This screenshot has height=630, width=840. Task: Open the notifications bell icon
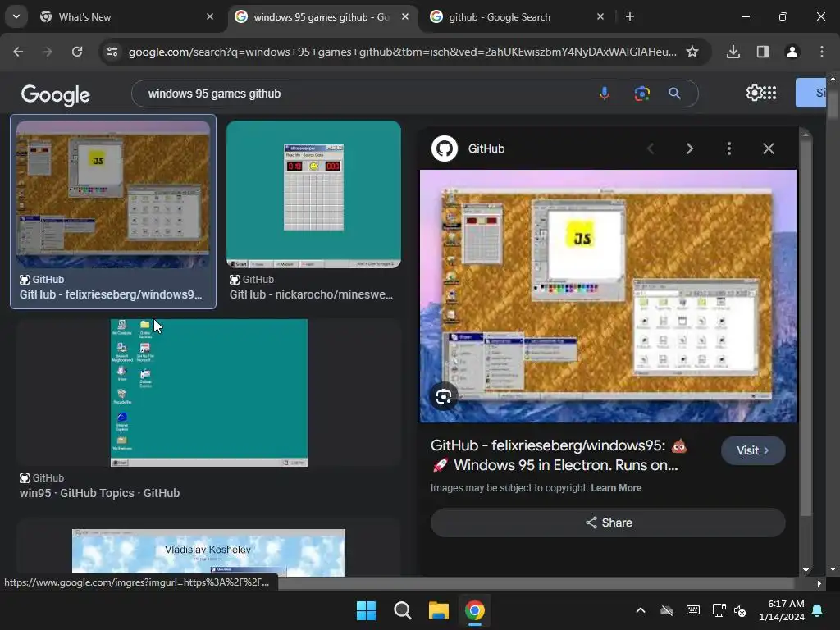(x=818, y=610)
